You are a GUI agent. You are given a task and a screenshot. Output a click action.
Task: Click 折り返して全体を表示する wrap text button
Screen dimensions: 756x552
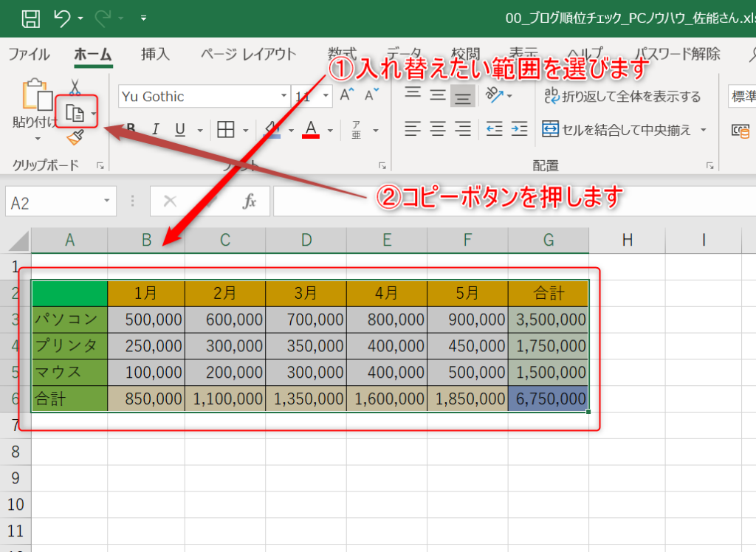tap(622, 96)
